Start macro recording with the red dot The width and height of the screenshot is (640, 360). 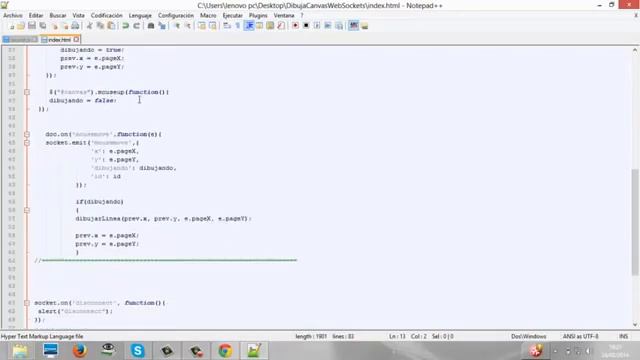click(x=295, y=26)
